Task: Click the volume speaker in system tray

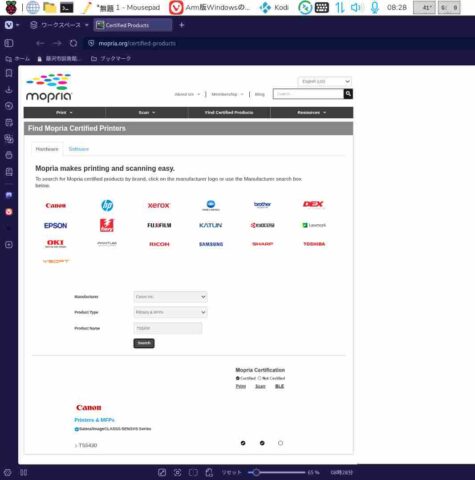Action: (356, 7)
